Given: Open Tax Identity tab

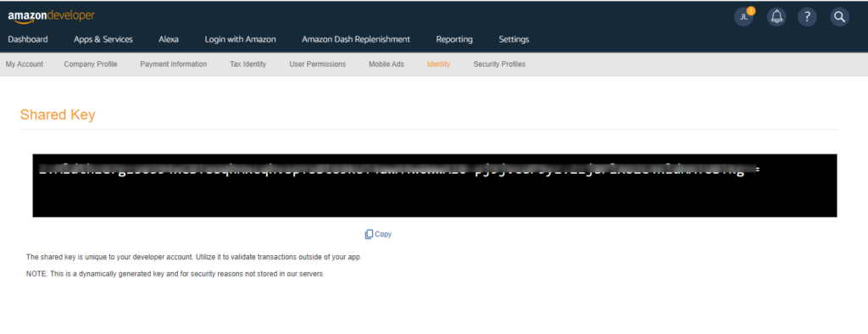Looking at the screenshot, I should click(248, 64).
